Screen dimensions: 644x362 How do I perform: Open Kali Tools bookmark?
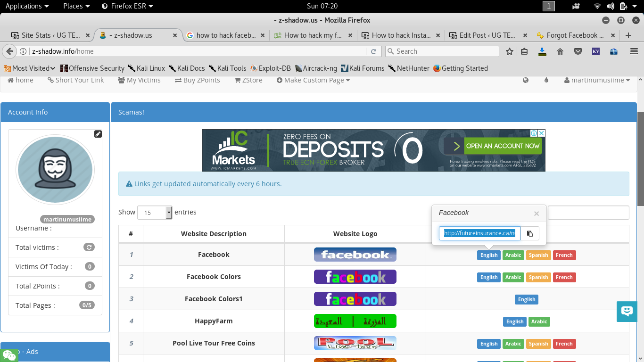point(228,68)
